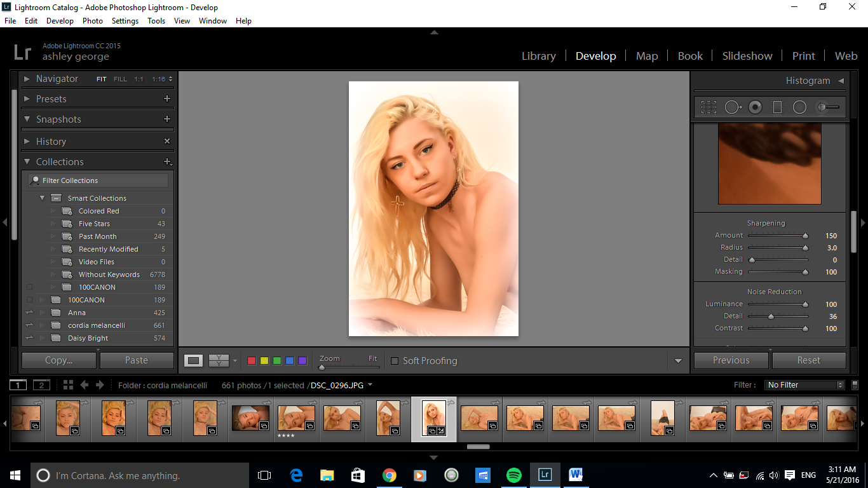868x488 pixels.
Task: Open Microsoft Word from the taskbar
Action: (x=576, y=475)
